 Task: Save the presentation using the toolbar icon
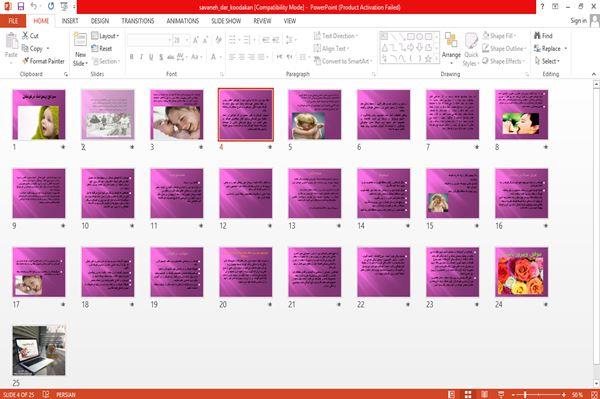tap(21, 6)
